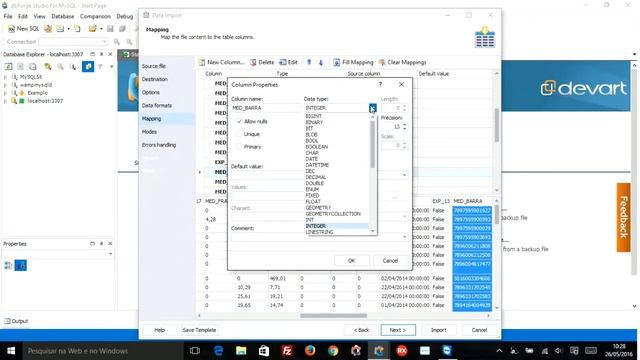Viewport: 640px width, 360px height.
Task: Click Cancel in Column Properties dialog
Action: coord(390,260)
